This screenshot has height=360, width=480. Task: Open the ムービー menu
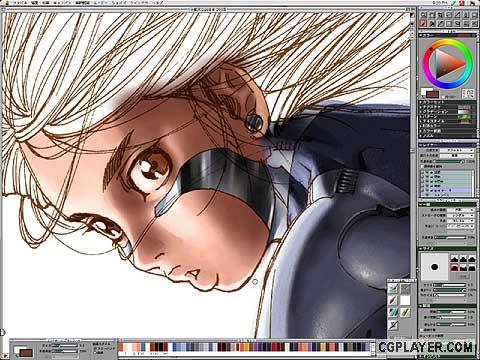102,3
